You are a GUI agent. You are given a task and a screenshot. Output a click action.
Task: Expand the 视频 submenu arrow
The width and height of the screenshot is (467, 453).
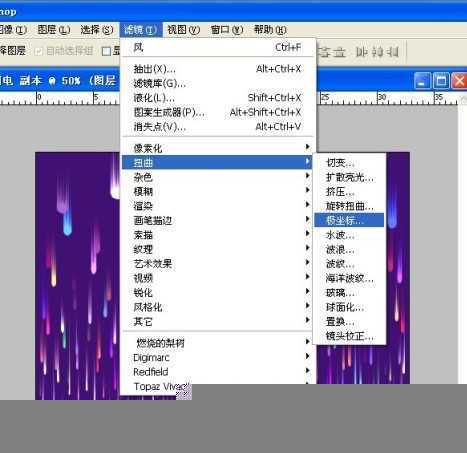pos(308,277)
